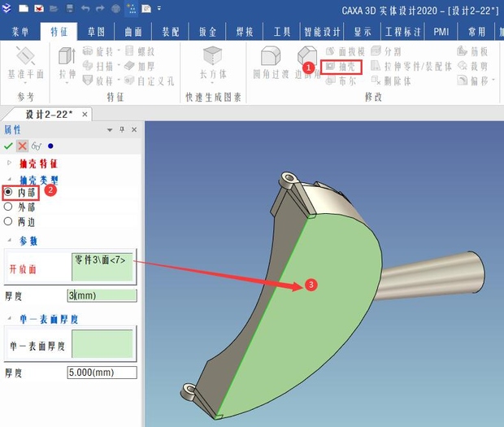Confirm the shell with green checkmark

tap(8, 146)
